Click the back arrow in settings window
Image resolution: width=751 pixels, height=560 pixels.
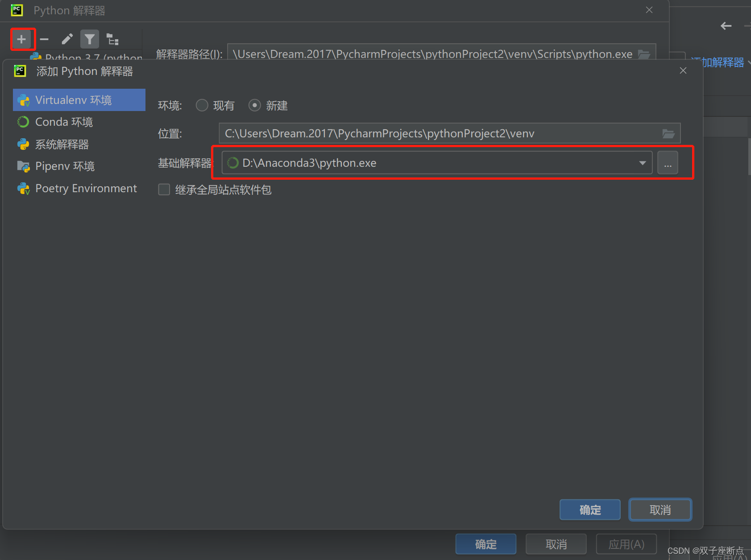pos(726,26)
